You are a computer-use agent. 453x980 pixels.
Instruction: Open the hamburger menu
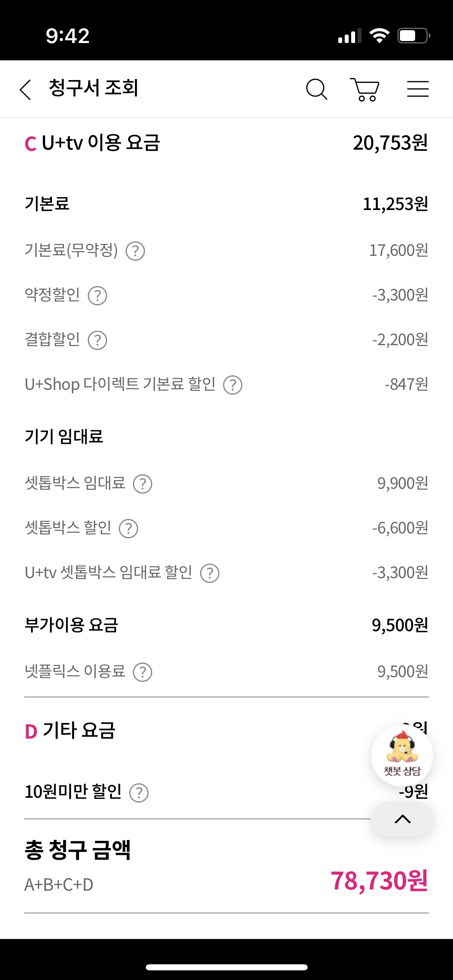point(418,89)
